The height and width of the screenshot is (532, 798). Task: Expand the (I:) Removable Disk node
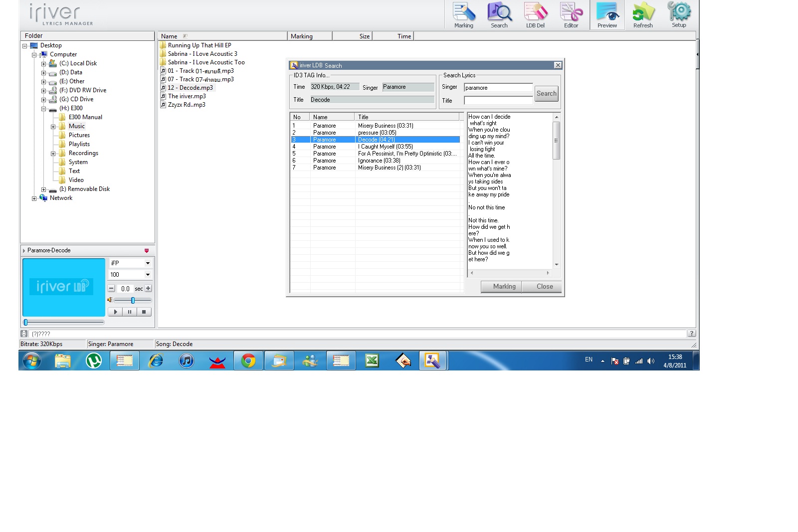pos(43,189)
